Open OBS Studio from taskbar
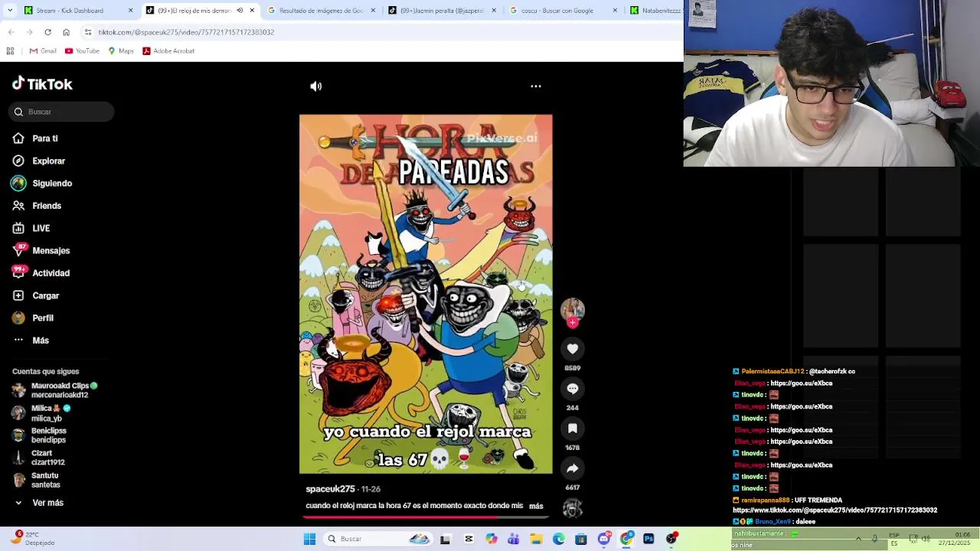The width and height of the screenshot is (980, 551). tap(671, 539)
